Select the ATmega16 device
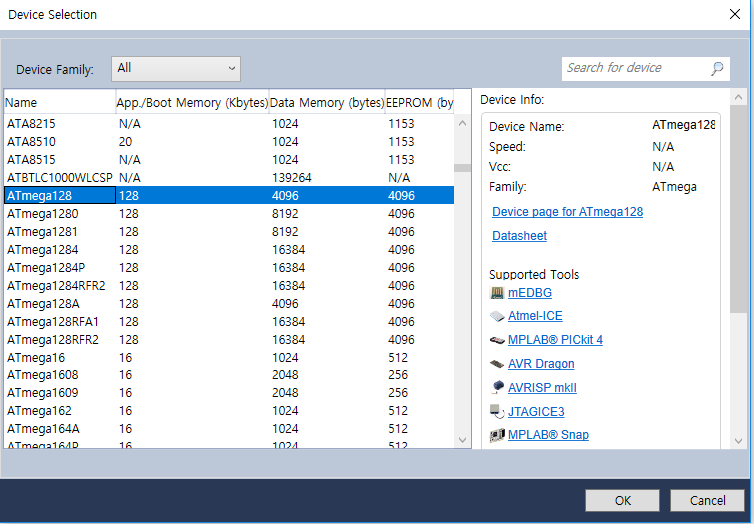 (229, 358)
